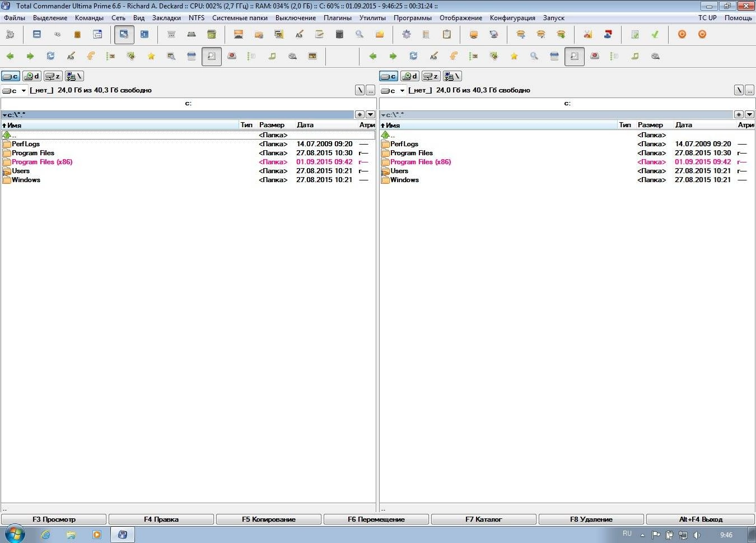Click the green recycle bin icon in main toolbar
The image size is (756, 543).
point(212,35)
